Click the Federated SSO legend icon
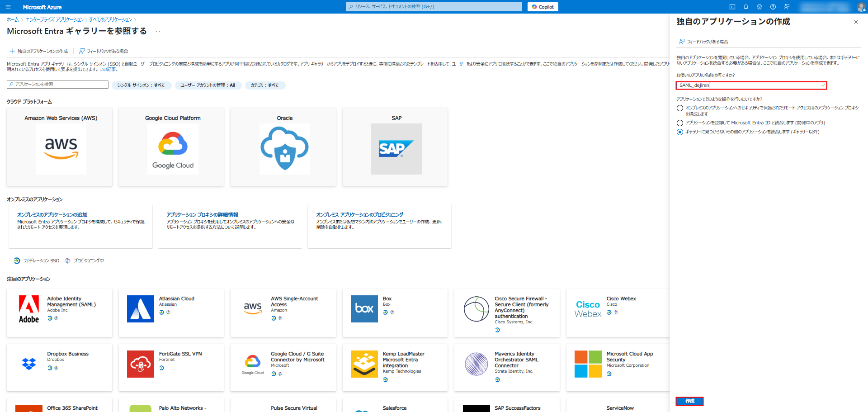The height and width of the screenshot is (412, 868). coord(17,261)
